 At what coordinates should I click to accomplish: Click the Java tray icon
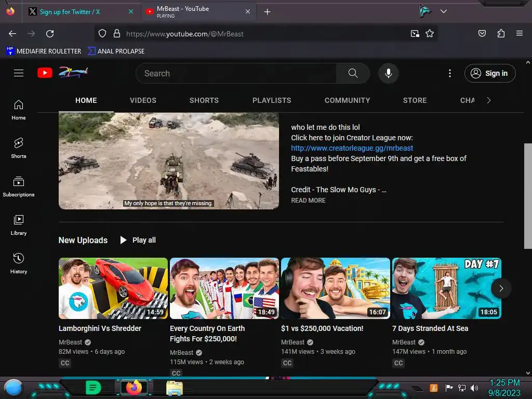point(434,388)
